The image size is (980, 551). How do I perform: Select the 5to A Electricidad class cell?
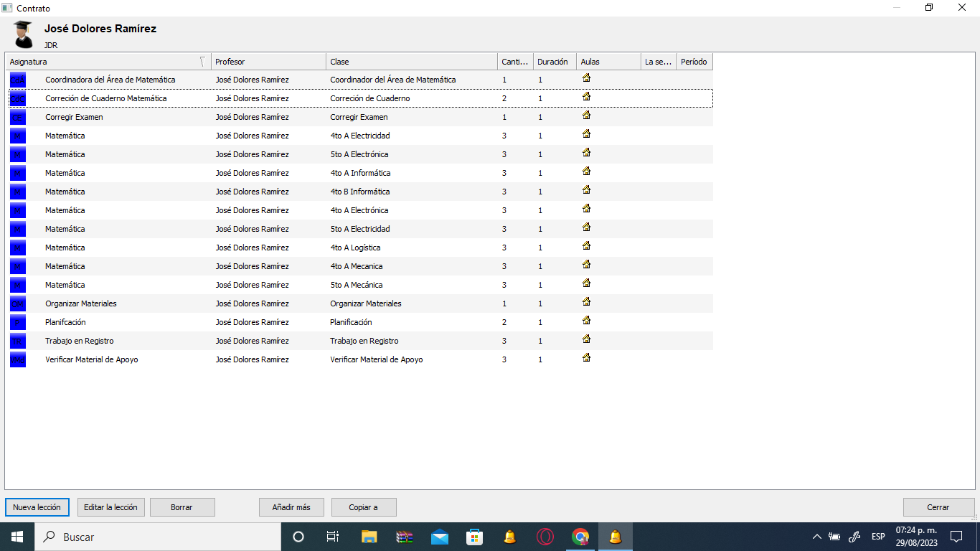(x=360, y=229)
